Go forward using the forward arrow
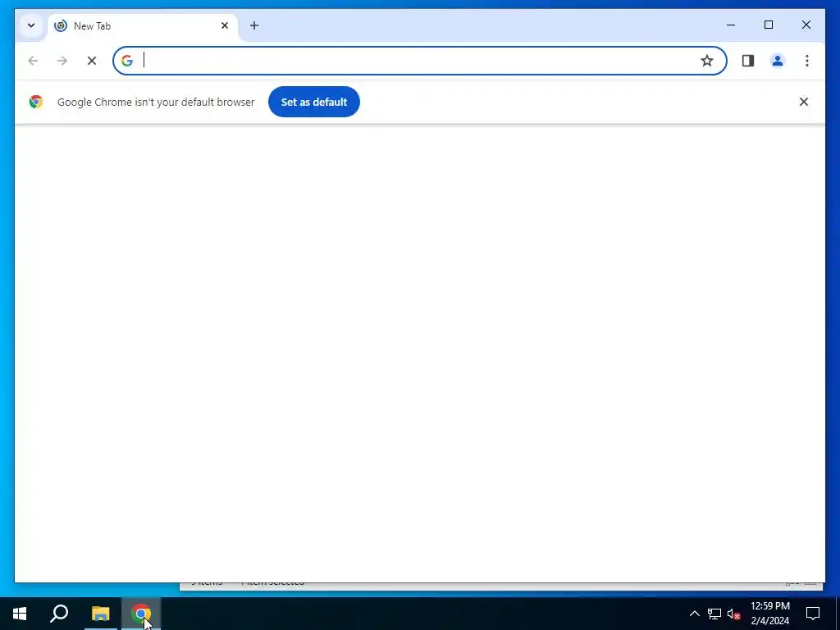840x630 pixels. (x=62, y=61)
